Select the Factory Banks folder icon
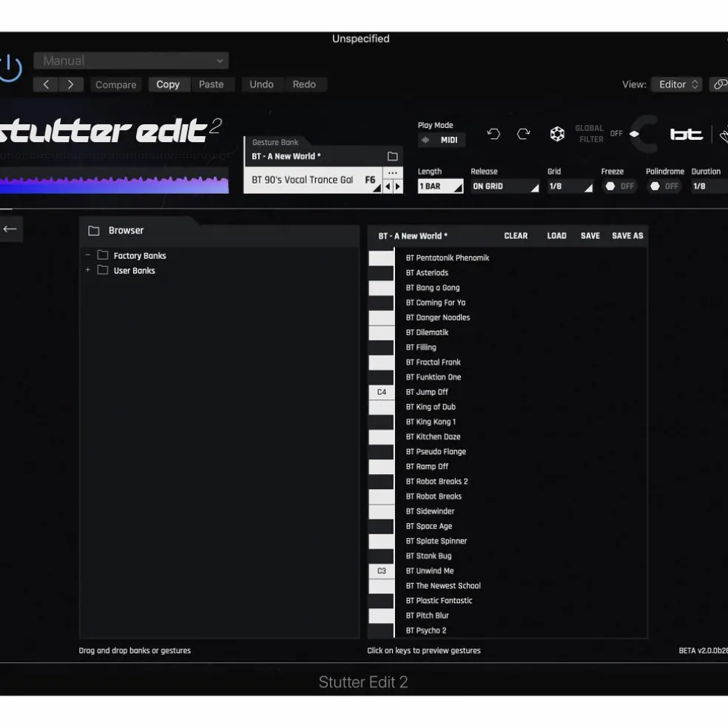The width and height of the screenshot is (728, 728). (103, 255)
